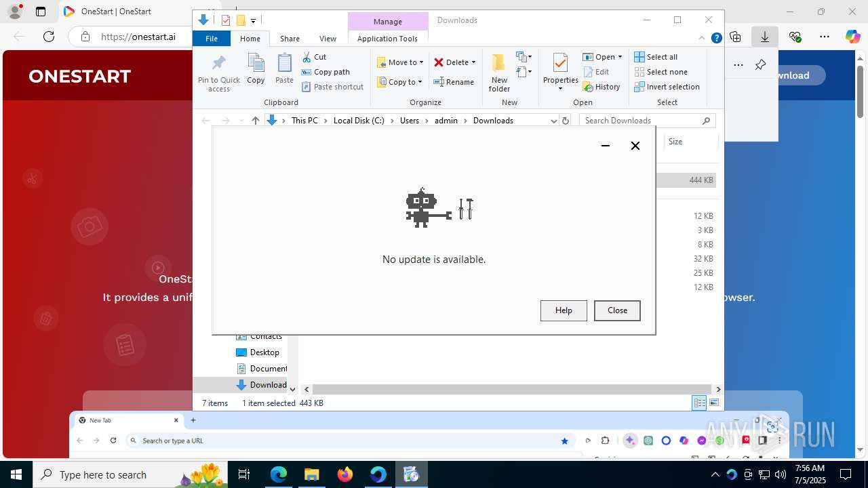Click the Search or type a URL box
The width and height of the screenshot is (868, 488).
pos(349,441)
